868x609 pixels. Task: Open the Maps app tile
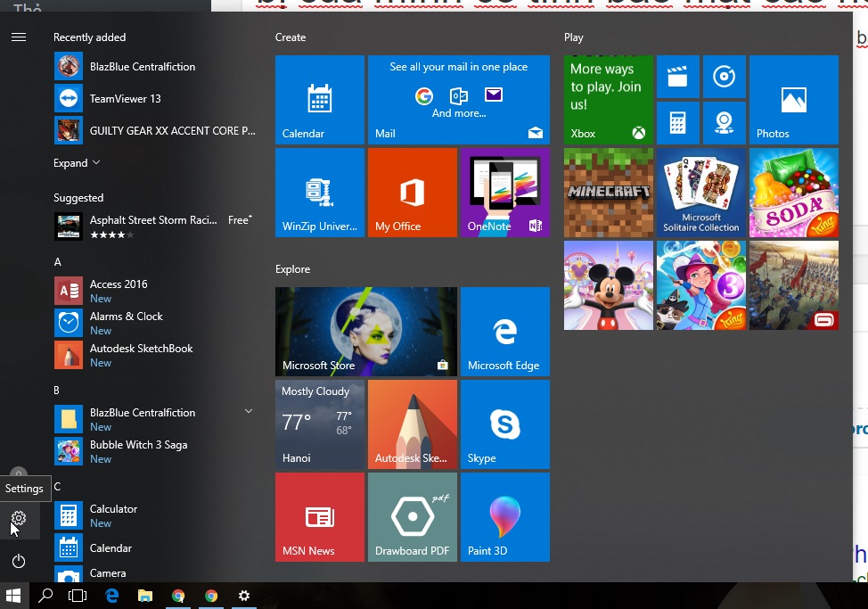pos(725,122)
